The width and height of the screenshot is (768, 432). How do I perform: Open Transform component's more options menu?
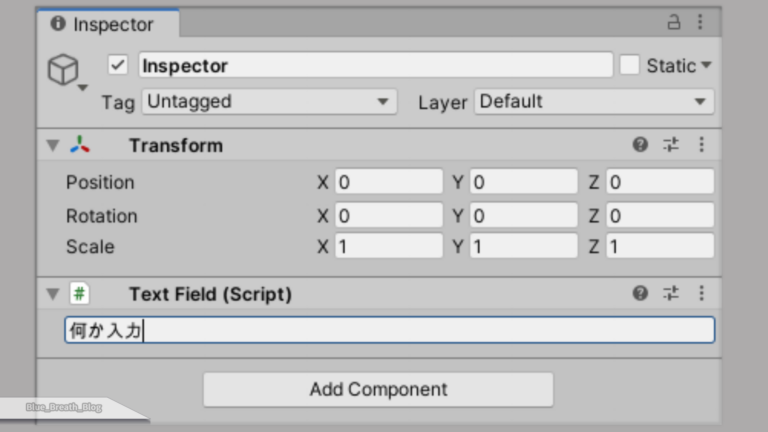coord(701,145)
